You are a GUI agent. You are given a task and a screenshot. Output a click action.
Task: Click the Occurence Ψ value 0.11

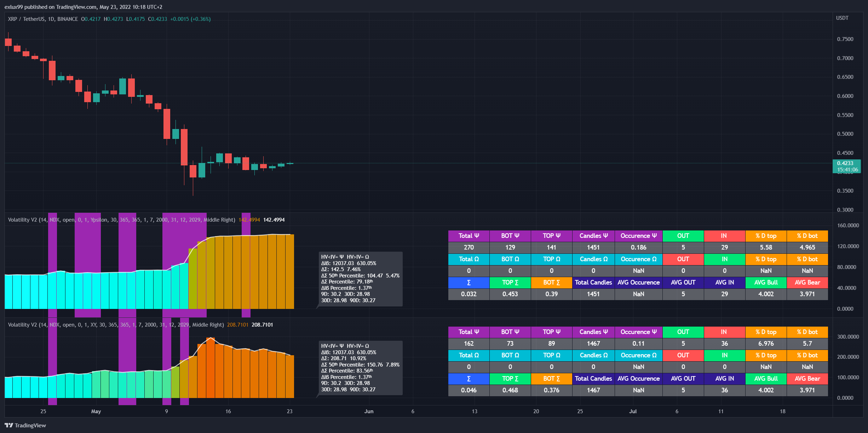tap(639, 344)
